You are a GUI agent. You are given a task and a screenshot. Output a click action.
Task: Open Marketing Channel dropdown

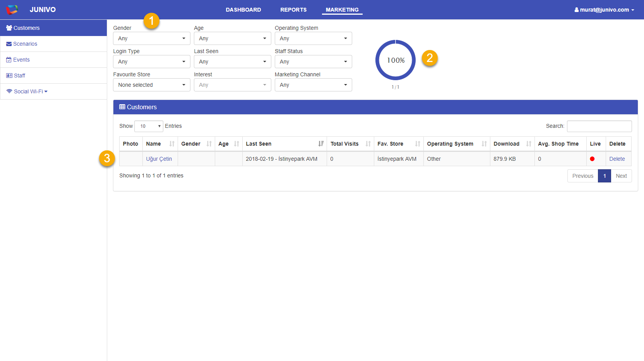pos(313,85)
